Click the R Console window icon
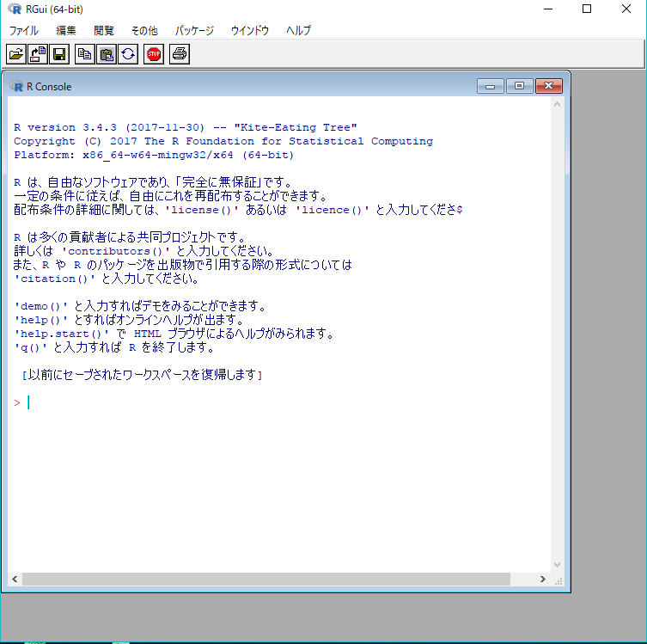This screenshot has height=644, width=647. [16, 86]
